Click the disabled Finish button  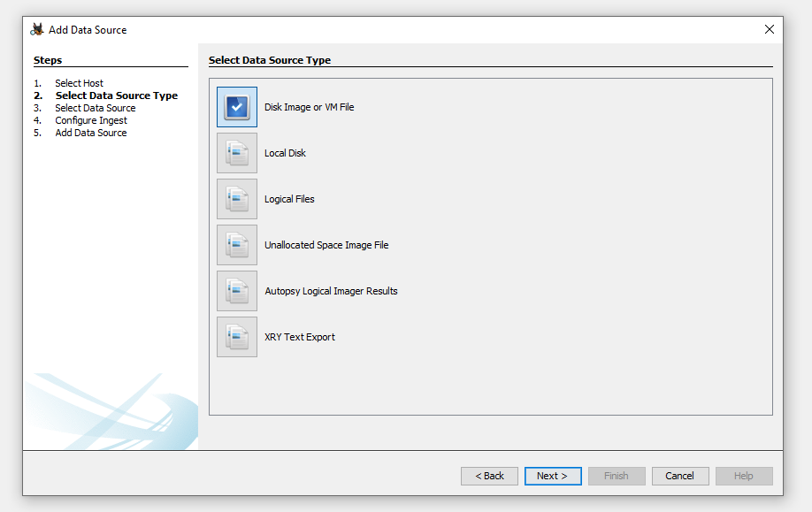[x=617, y=476]
